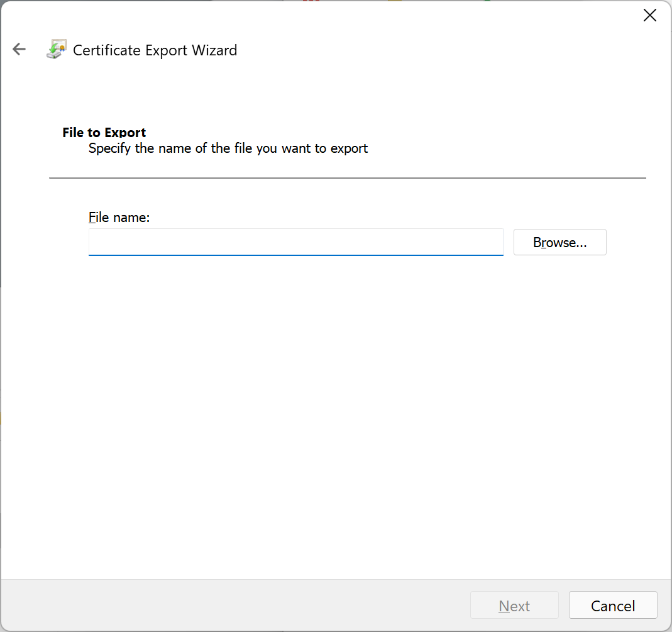Click the Certificate Export Wizard icon
Screen dimensions: 672x632
[x=57, y=49]
